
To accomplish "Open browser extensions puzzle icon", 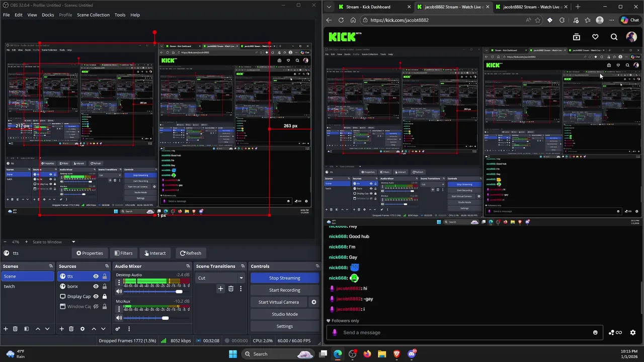I will pos(562,20).
